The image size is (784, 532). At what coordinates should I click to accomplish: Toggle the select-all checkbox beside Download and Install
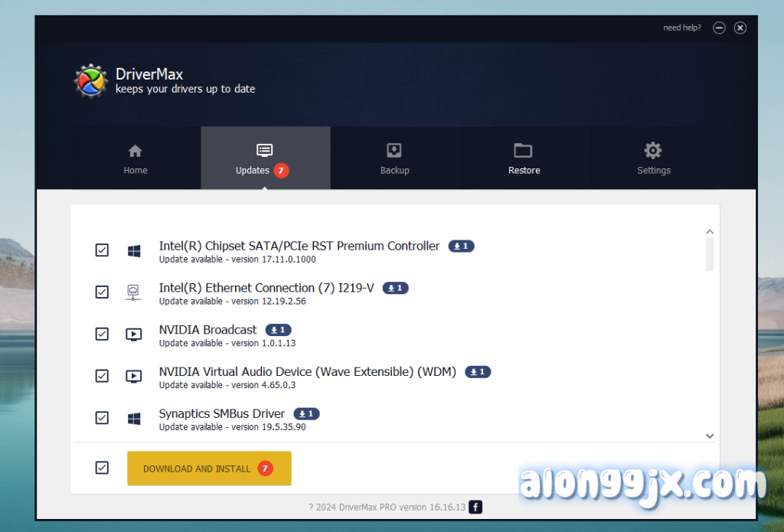(x=102, y=468)
